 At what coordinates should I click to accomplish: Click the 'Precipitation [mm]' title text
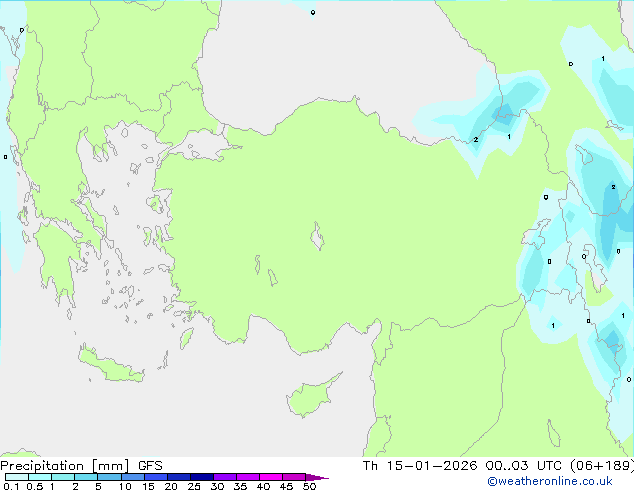[65, 466]
